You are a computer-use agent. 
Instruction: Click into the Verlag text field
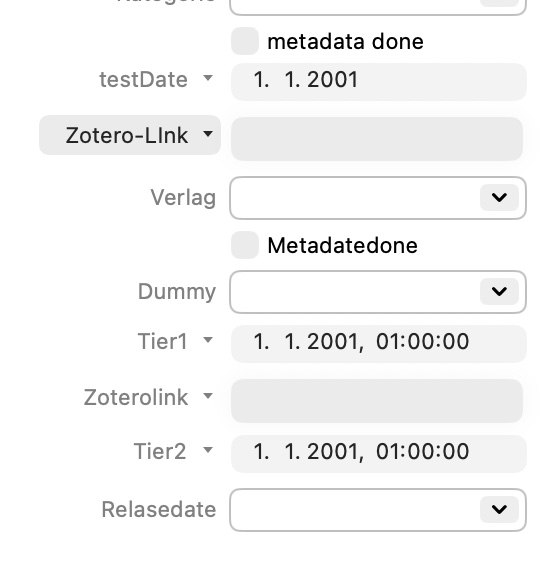point(355,198)
